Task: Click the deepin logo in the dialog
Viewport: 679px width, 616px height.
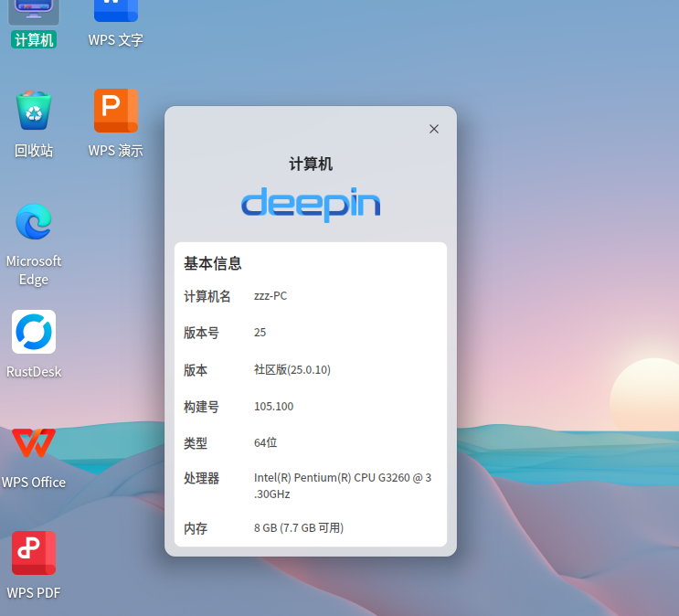Action: tap(311, 204)
